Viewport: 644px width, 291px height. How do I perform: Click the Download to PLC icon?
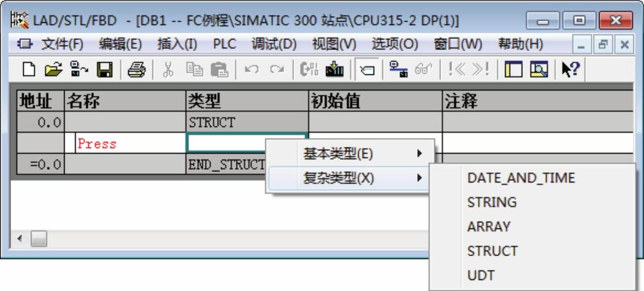[x=334, y=70]
